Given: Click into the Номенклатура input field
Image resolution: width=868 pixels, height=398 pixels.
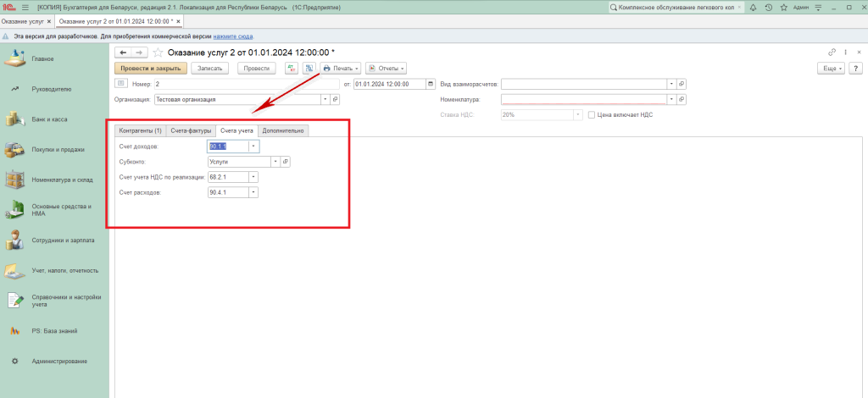Looking at the screenshot, I should click(583, 99).
